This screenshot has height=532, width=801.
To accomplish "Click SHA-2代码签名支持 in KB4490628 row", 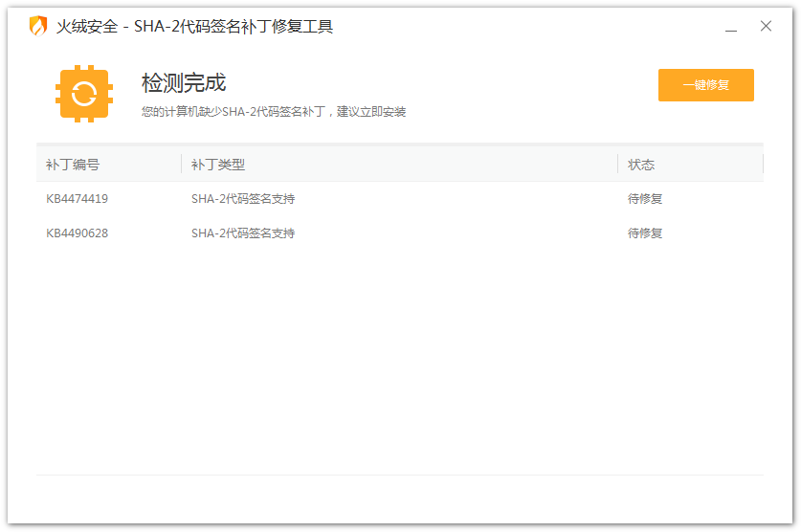I will tap(243, 233).
